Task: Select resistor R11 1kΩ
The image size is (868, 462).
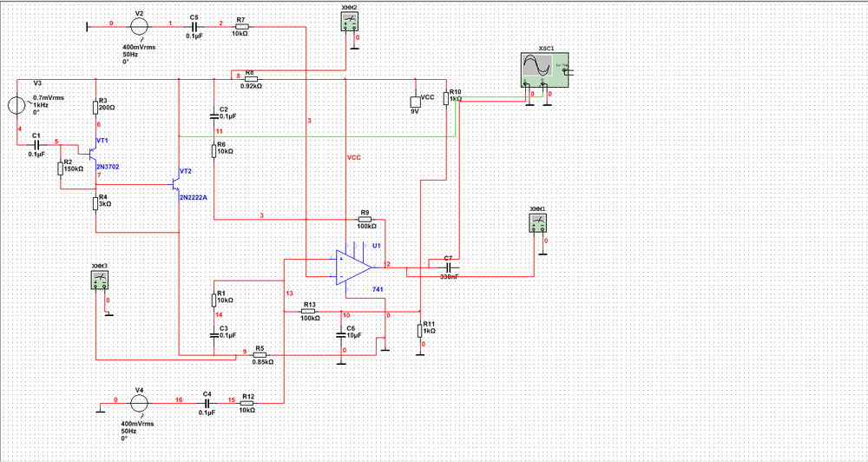Action: pos(419,330)
